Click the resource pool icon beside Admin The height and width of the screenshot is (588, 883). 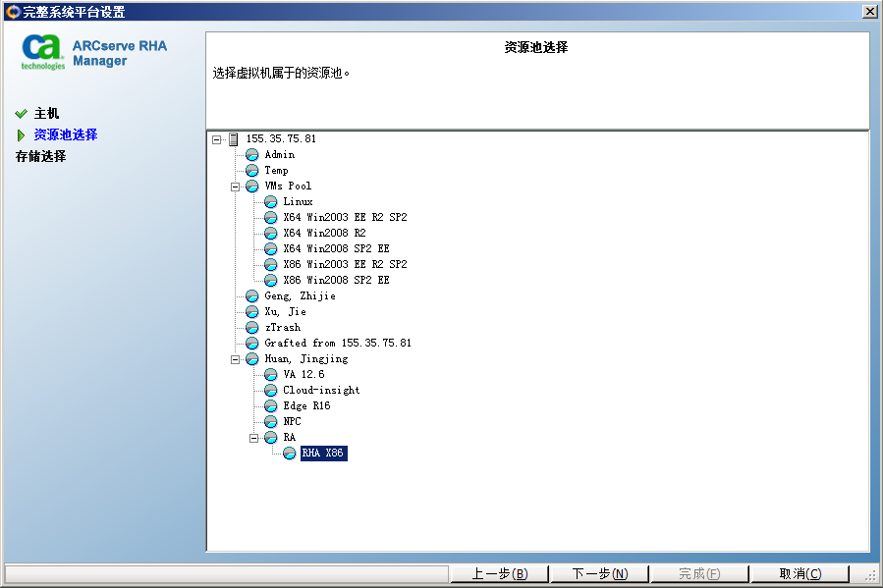coord(252,155)
